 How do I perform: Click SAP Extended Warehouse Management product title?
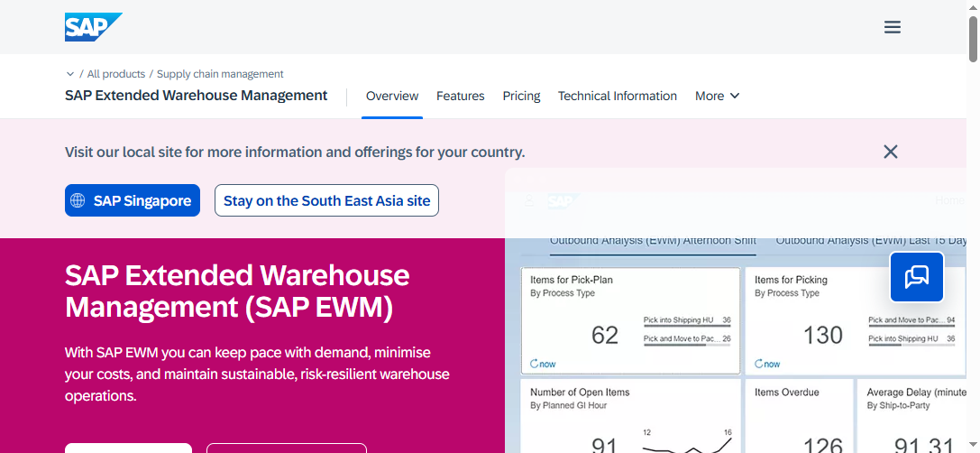click(197, 95)
